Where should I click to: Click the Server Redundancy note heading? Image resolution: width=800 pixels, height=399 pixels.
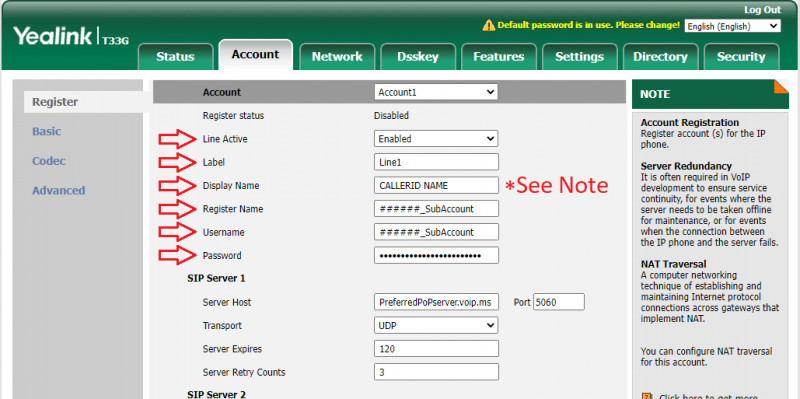click(686, 166)
